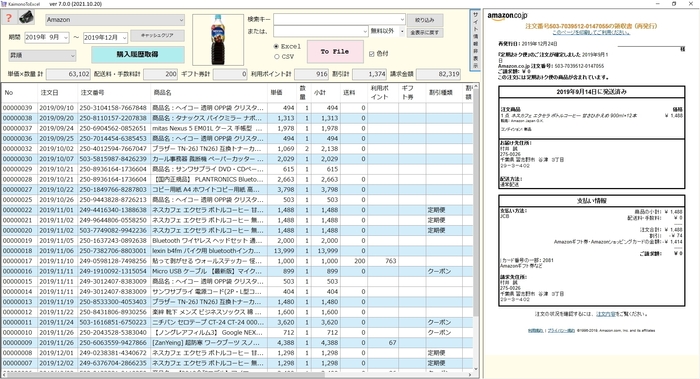Open the 無料以外 filter dropdown
The image size is (700, 379).
[x=387, y=31]
